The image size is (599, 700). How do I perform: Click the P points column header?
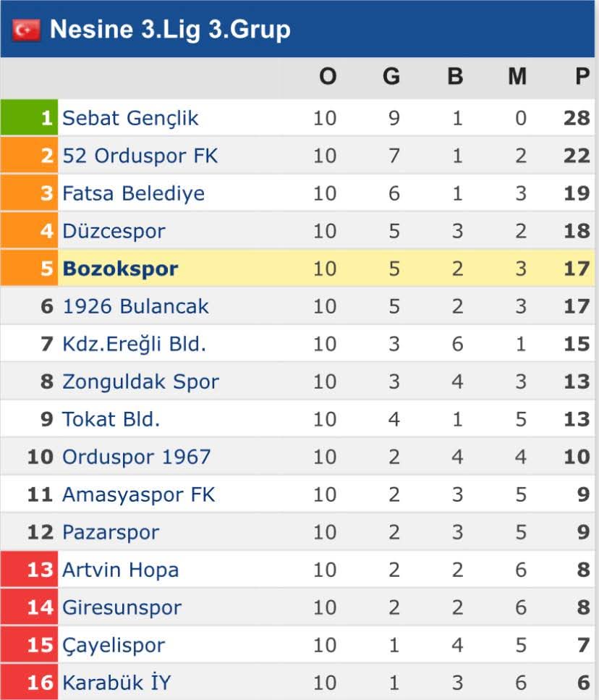click(582, 76)
